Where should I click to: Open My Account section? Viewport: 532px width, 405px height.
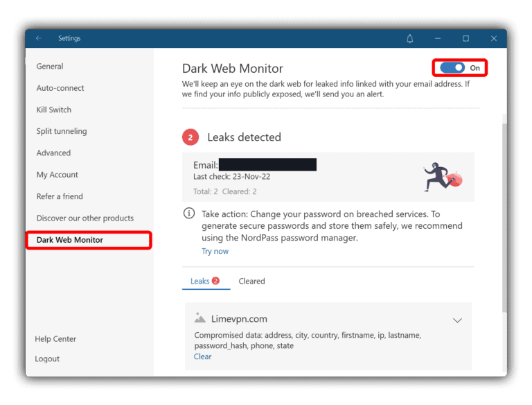click(57, 175)
